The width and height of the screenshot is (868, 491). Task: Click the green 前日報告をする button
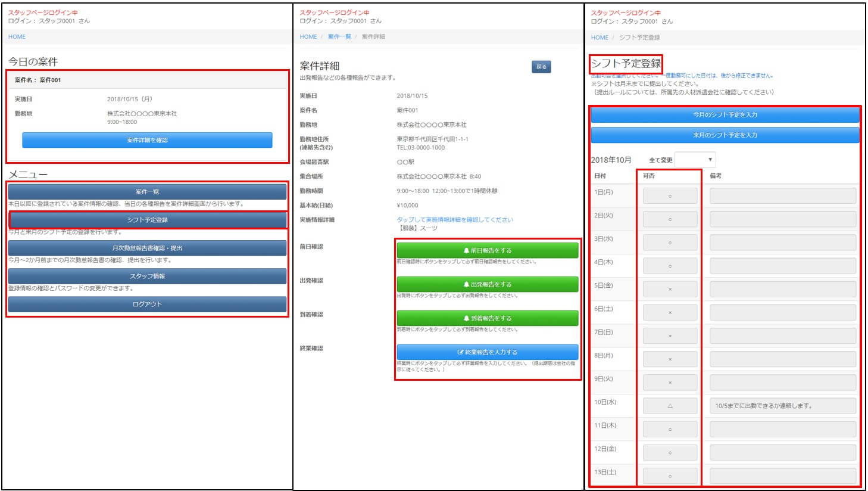click(x=488, y=250)
